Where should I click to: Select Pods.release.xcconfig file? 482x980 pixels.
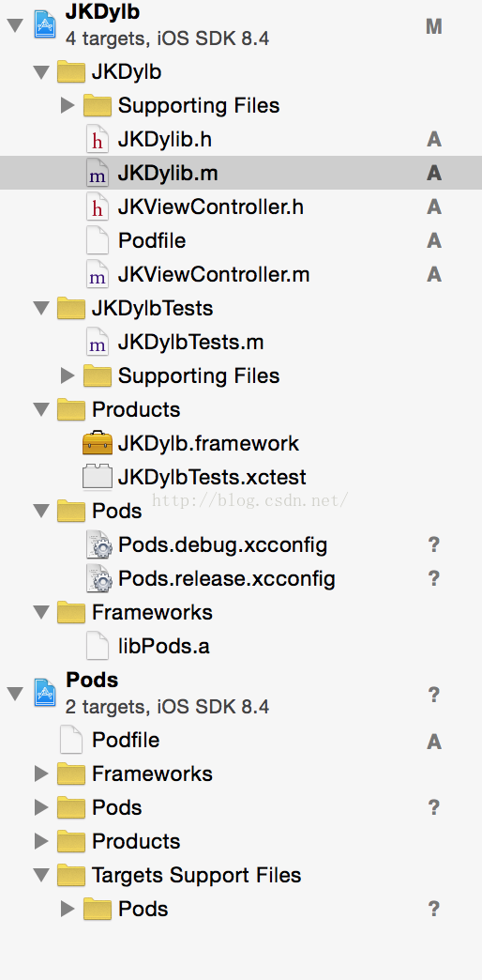pos(227,579)
